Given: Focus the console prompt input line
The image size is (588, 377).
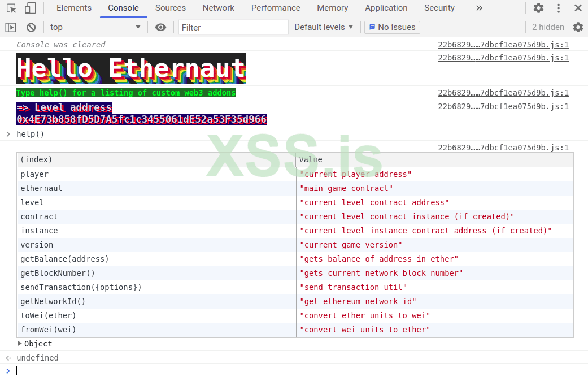Looking at the screenshot, I should click(300, 371).
